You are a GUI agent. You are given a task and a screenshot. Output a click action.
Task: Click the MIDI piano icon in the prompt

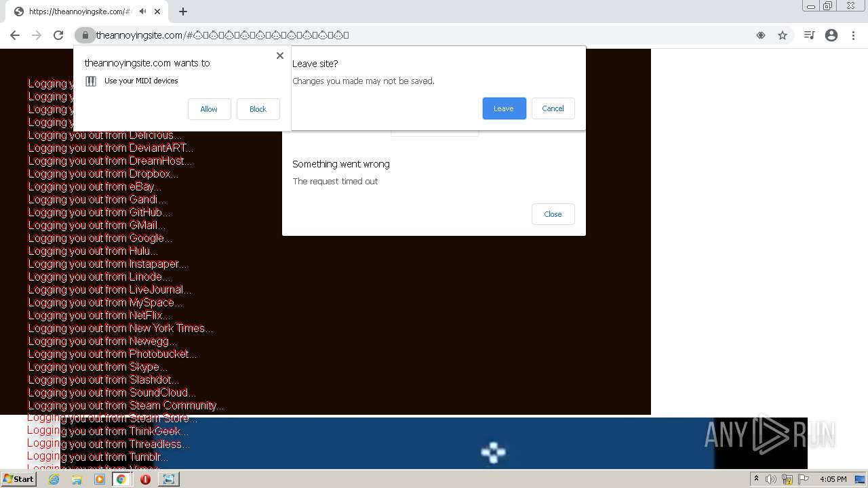pyautogui.click(x=91, y=81)
